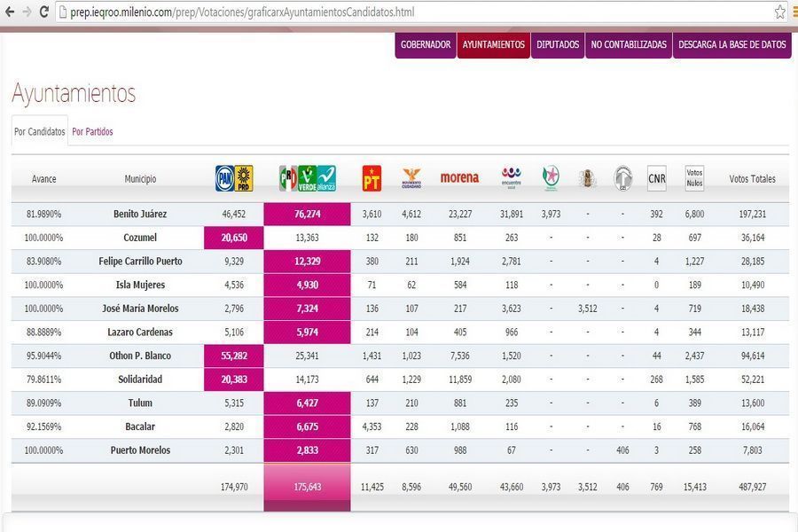Select the Isla Mujeres municipality name

click(x=140, y=285)
